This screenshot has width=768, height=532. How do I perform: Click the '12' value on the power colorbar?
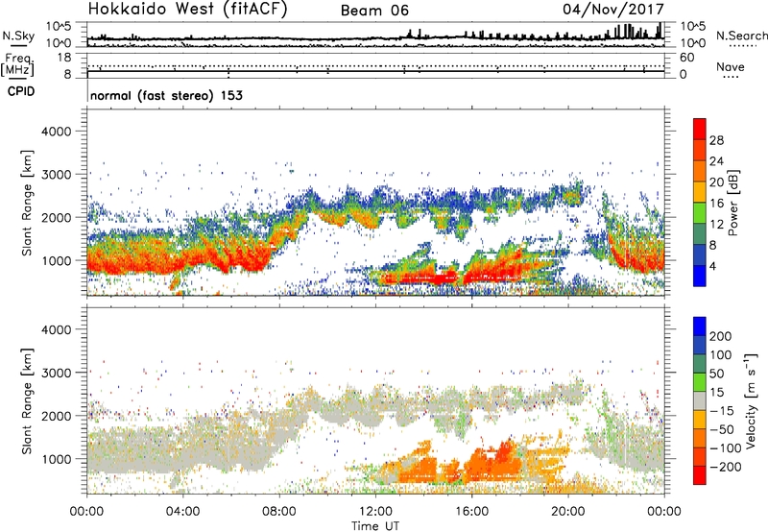[716, 225]
